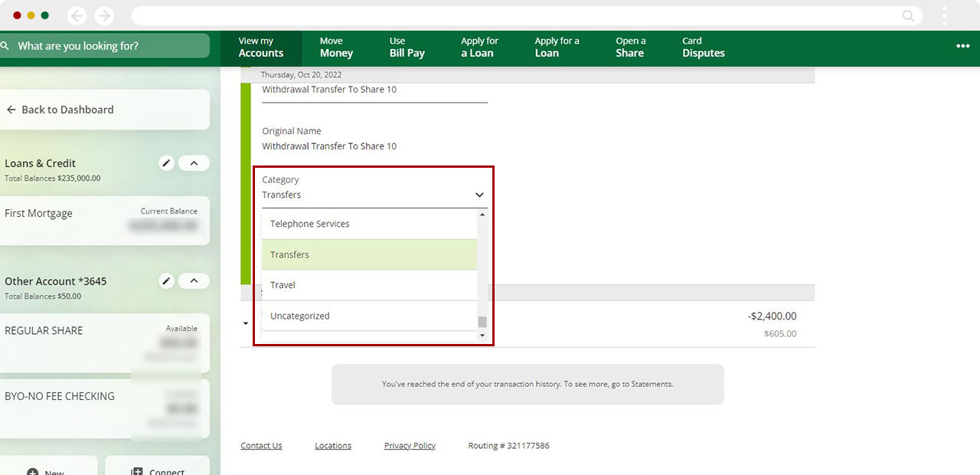This screenshot has height=475, width=980.
Task: Click the pencil edit icon for Other Account *3645
Action: pos(166,281)
